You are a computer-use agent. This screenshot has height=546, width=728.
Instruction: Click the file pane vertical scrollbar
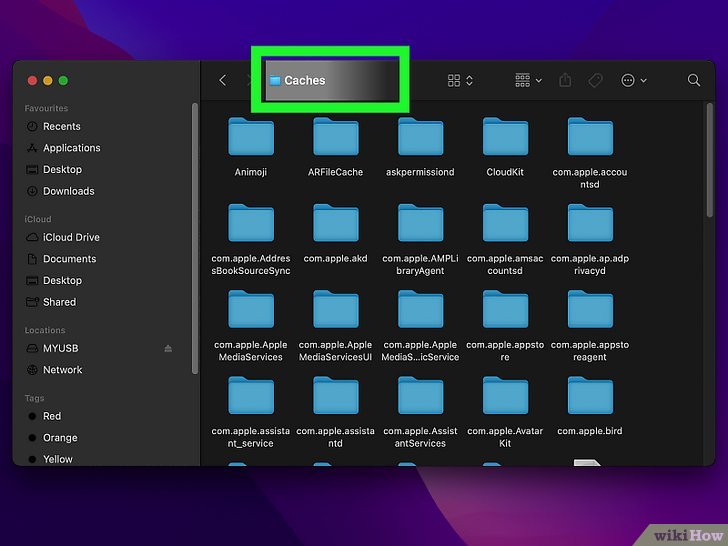pos(709,160)
